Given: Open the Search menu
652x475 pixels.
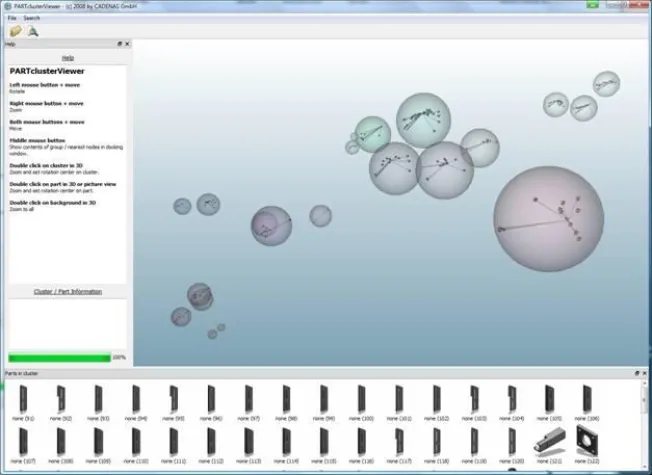Looking at the screenshot, I should [32, 18].
